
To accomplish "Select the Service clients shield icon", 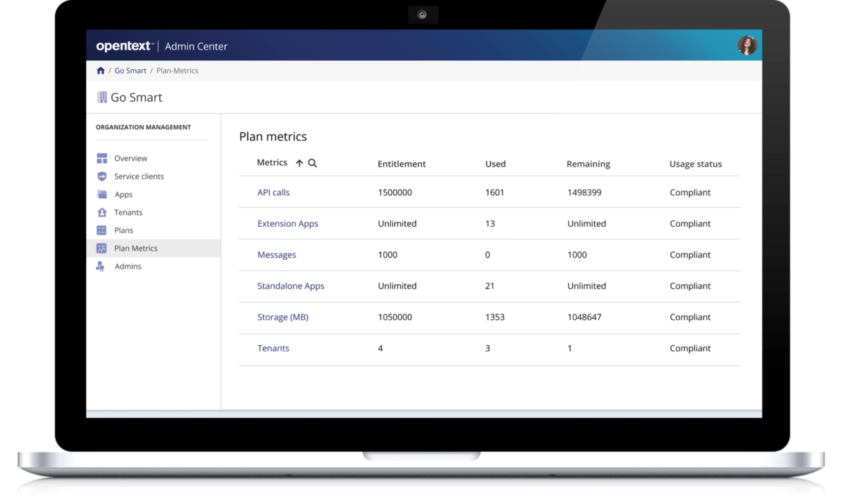I will tap(102, 176).
